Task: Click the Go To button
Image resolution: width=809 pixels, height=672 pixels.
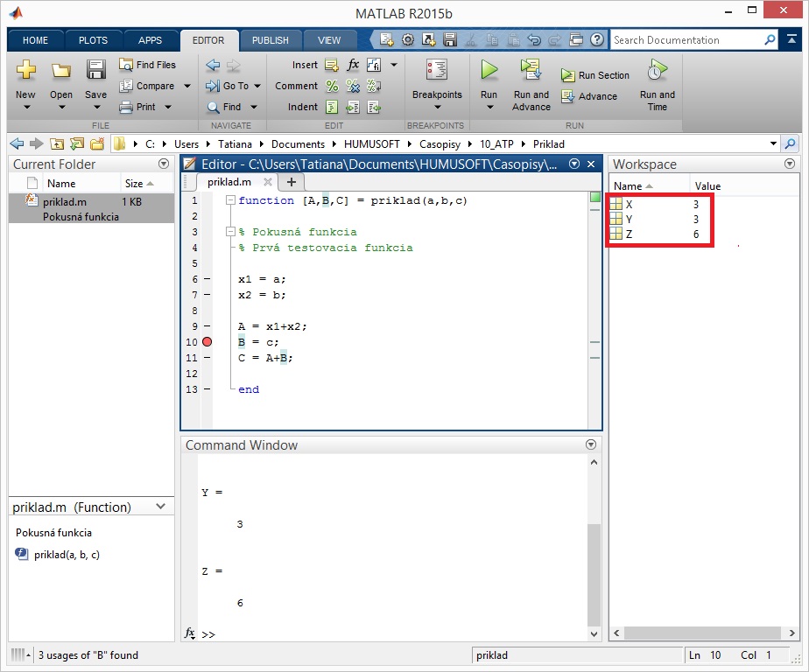Action: point(228,86)
